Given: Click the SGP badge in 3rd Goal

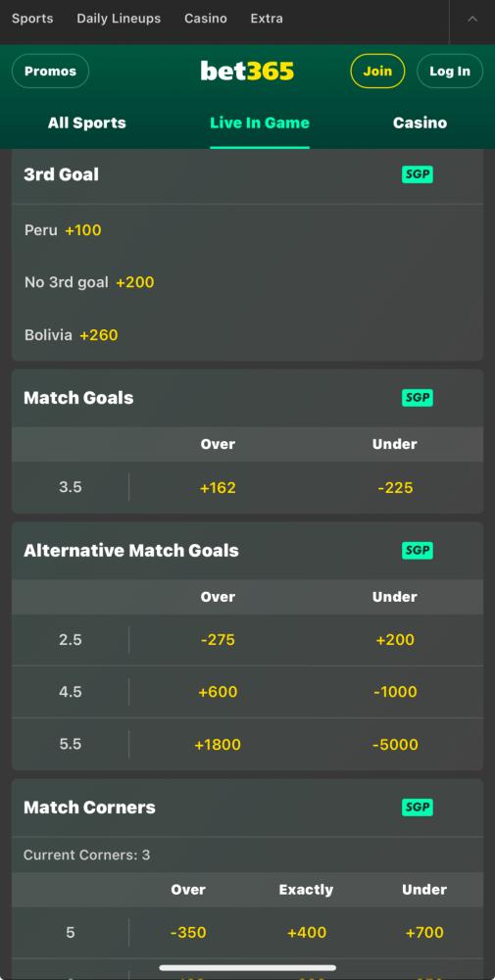Looking at the screenshot, I should point(417,174).
